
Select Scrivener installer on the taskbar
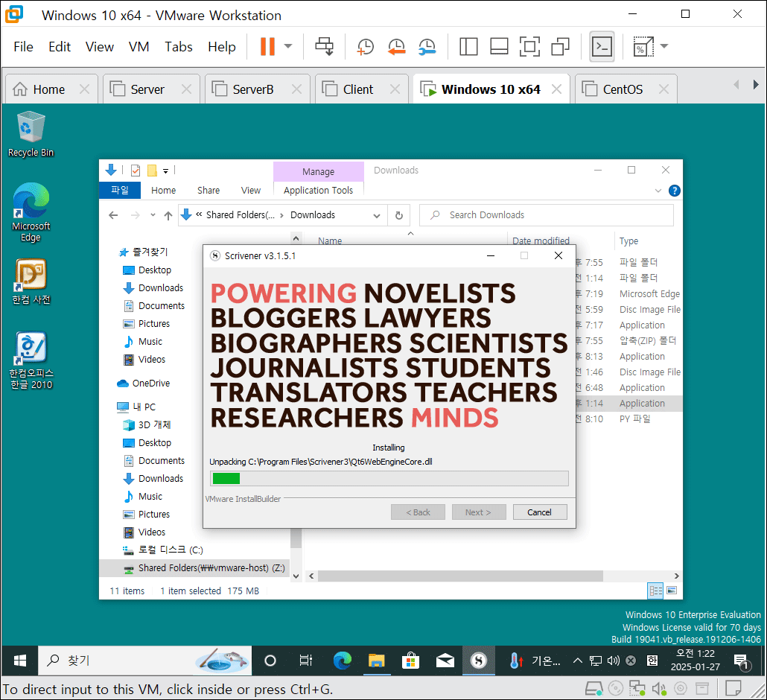478,661
